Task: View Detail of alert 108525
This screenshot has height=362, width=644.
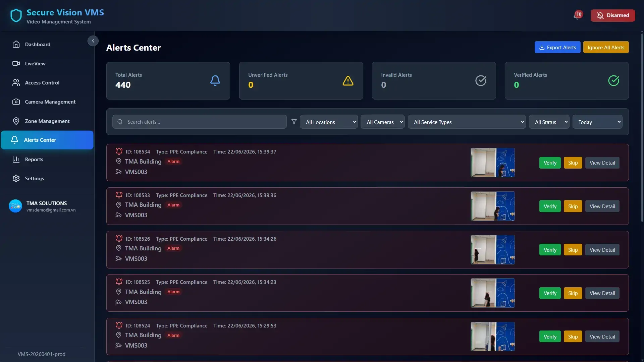Action: click(602, 293)
